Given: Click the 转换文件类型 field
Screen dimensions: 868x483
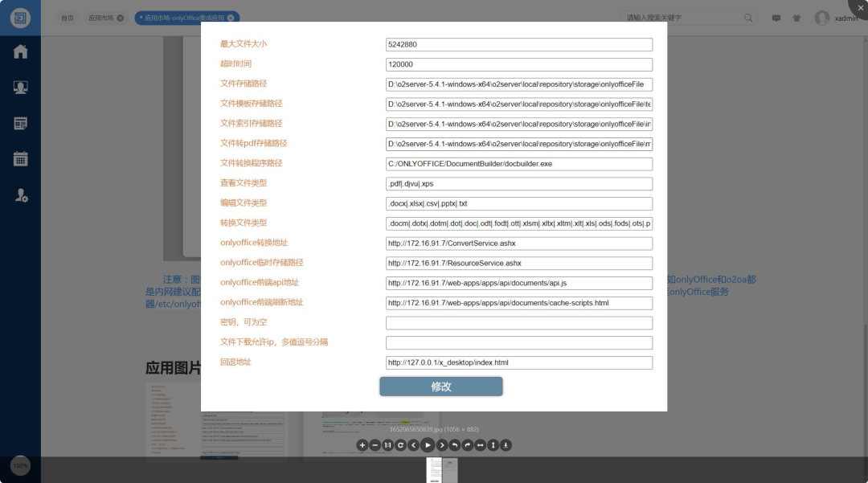Looking at the screenshot, I should (518, 223).
